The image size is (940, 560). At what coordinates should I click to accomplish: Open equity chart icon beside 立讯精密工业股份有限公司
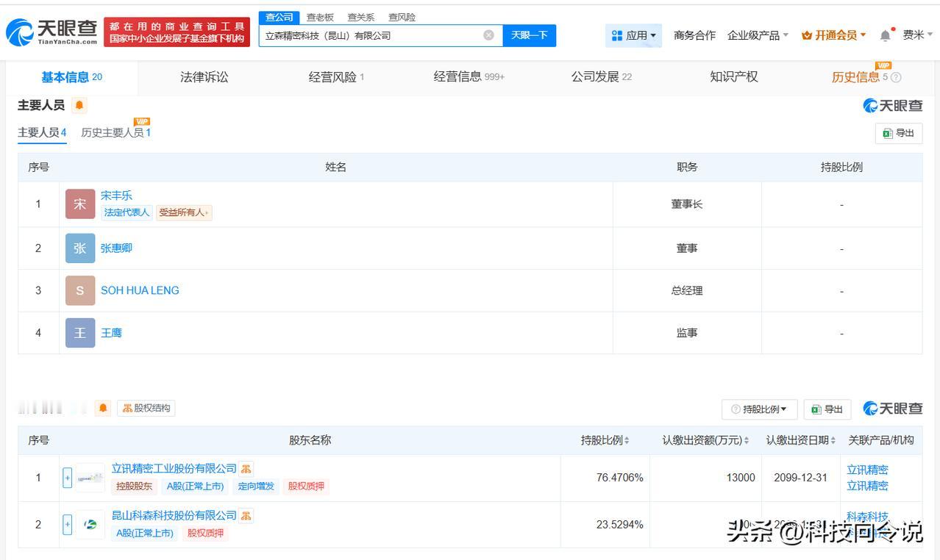click(246, 469)
